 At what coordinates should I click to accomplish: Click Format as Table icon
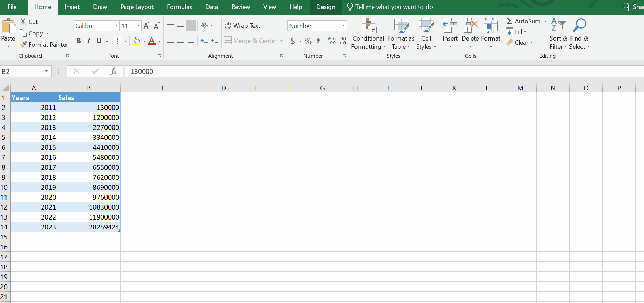[x=401, y=25]
